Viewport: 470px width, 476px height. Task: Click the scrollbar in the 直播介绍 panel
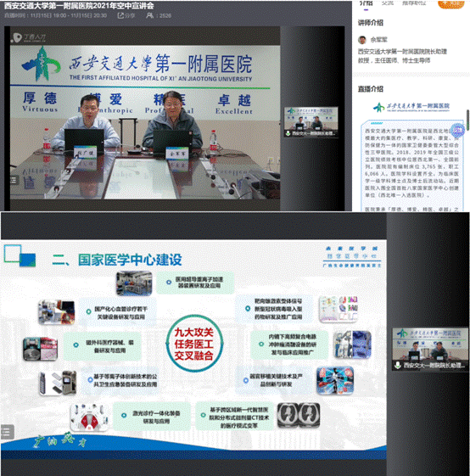tap(467, 120)
